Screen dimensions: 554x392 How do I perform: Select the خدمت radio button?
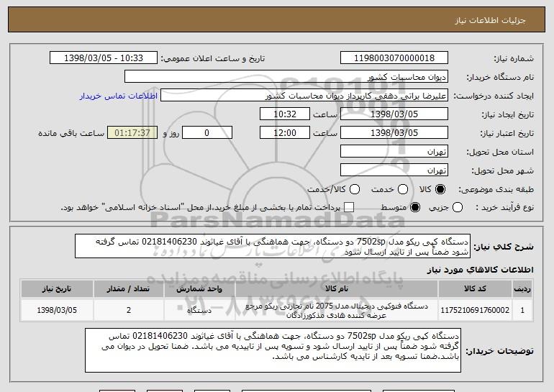pyautogui.click(x=403, y=189)
